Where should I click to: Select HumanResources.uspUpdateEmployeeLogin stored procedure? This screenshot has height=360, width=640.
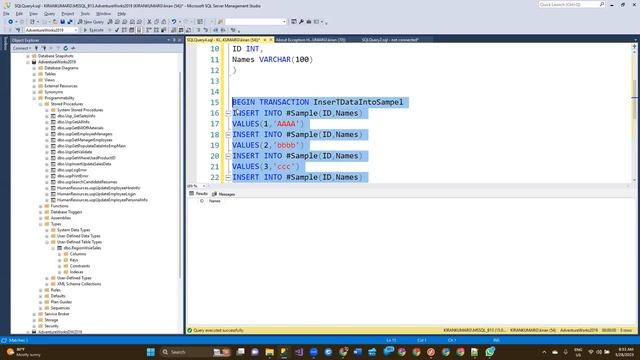point(96,194)
